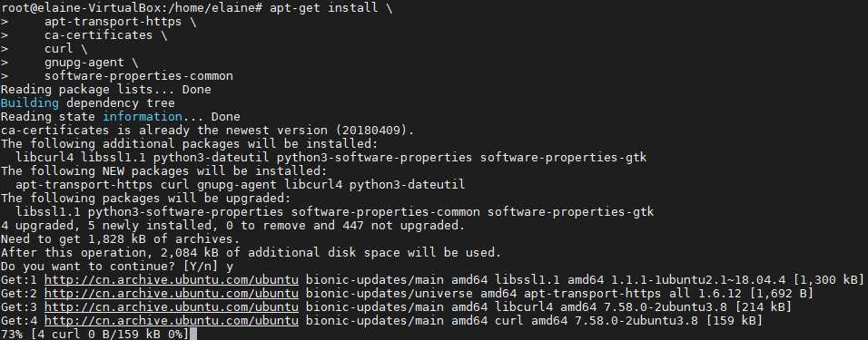Open the Get:2 archive URL for apt-transport-https

coord(172,293)
